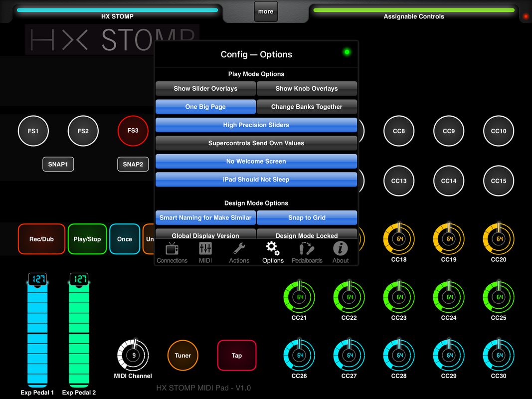Toggle Show Knob Overlays option

307,89
